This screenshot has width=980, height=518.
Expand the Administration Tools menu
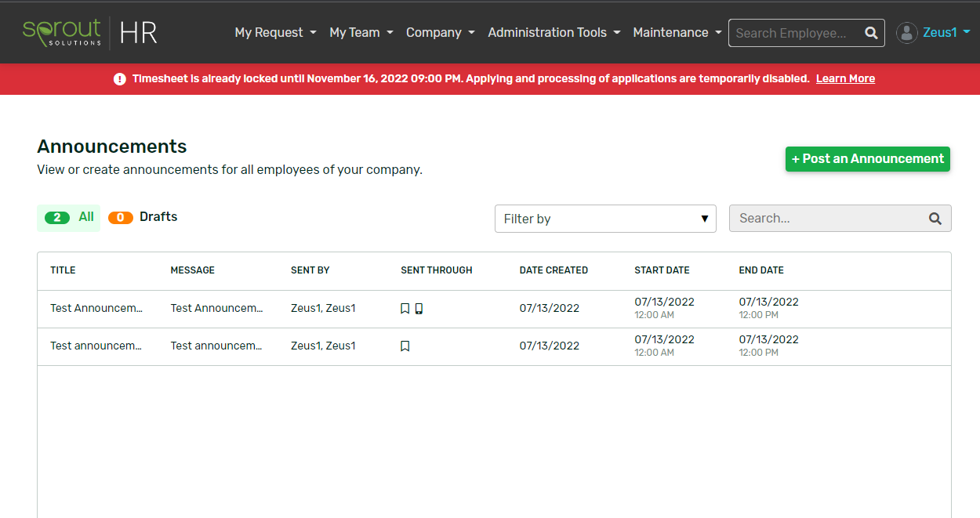pos(554,33)
